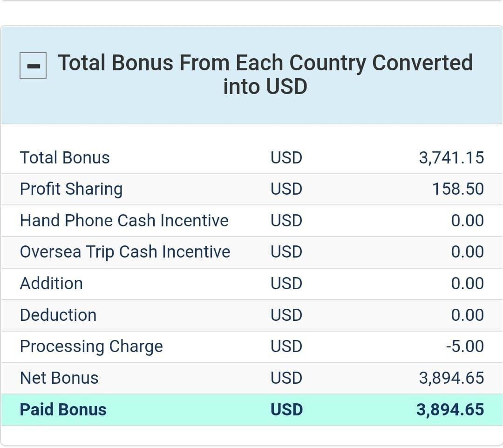Select the Profit Sharing row label

click(x=71, y=189)
